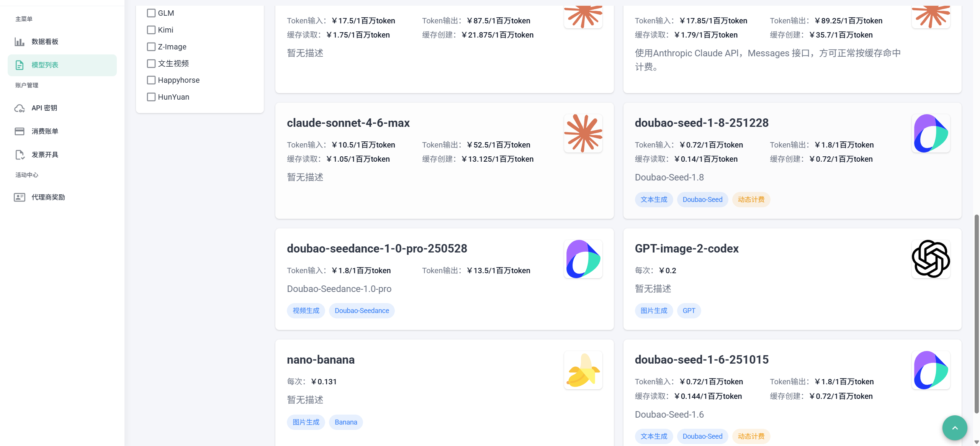This screenshot has height=446, width=980.
Task: Click the doubao-seed-1-6-251015 model title
Action: tap(702, 360)
